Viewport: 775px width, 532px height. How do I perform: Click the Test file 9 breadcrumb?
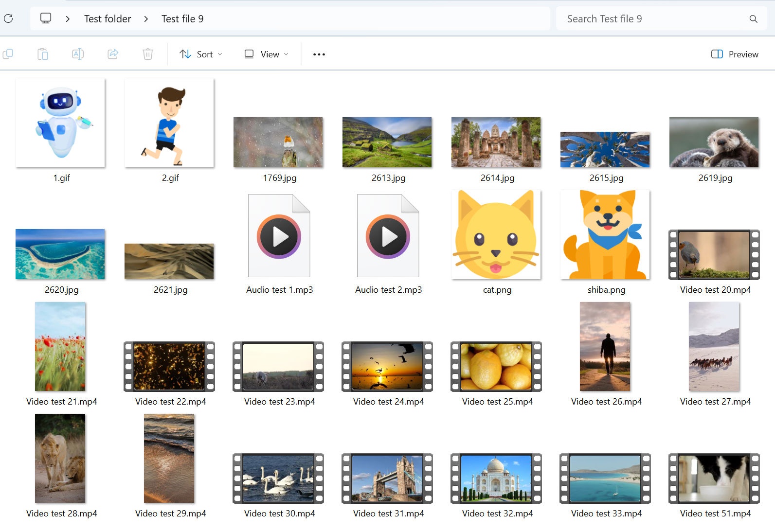click(182, 19)
